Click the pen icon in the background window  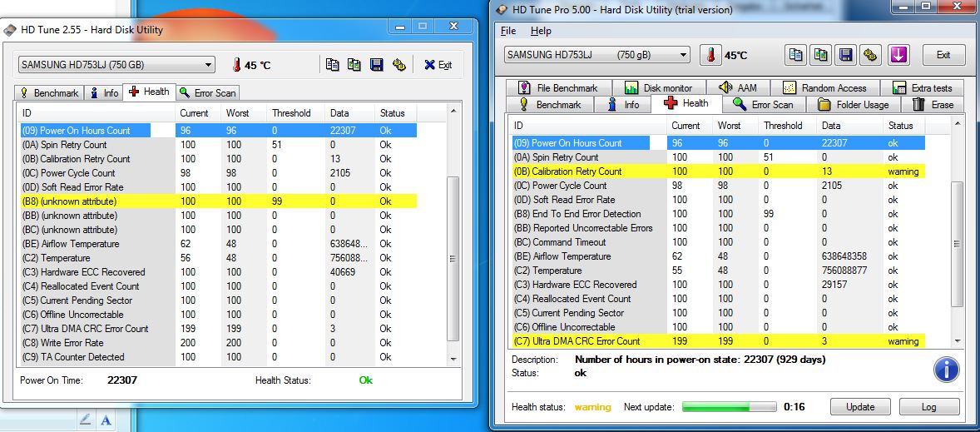[86, 420]
